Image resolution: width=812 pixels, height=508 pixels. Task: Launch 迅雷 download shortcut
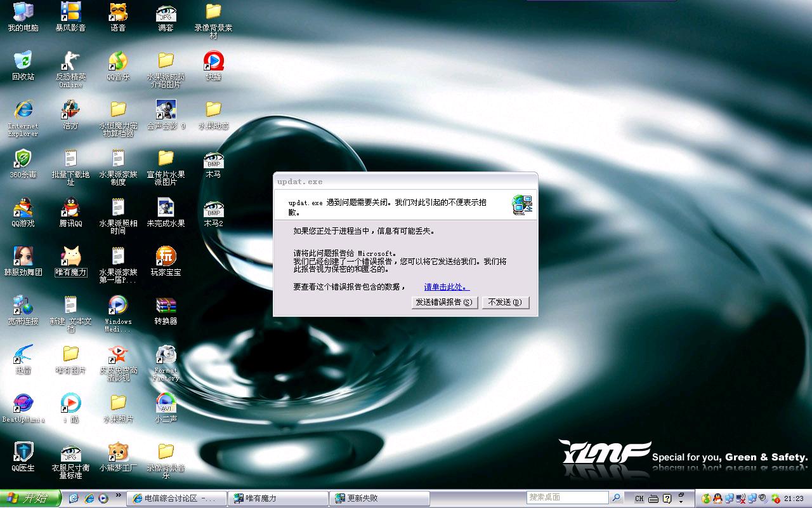point(23,359)
